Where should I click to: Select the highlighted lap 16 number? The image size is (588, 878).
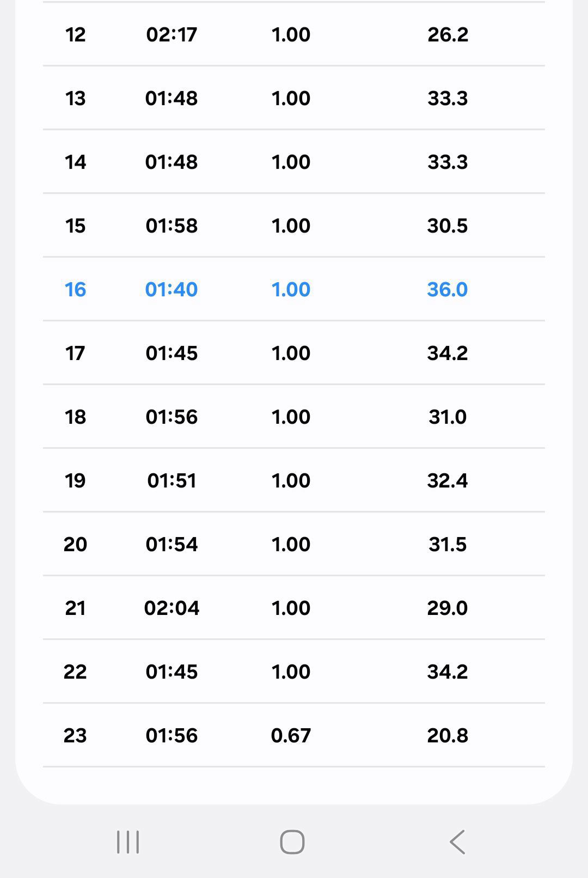coord(75,289)
